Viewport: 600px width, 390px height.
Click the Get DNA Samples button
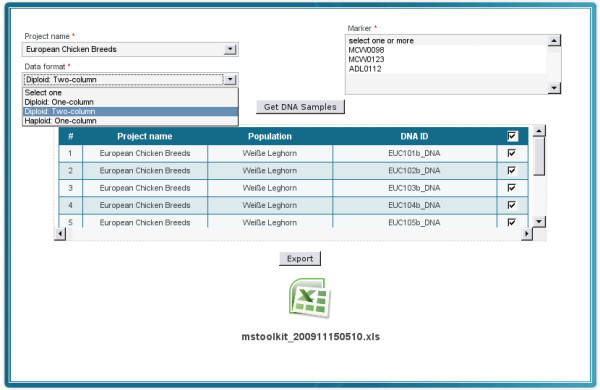point(300,107)
